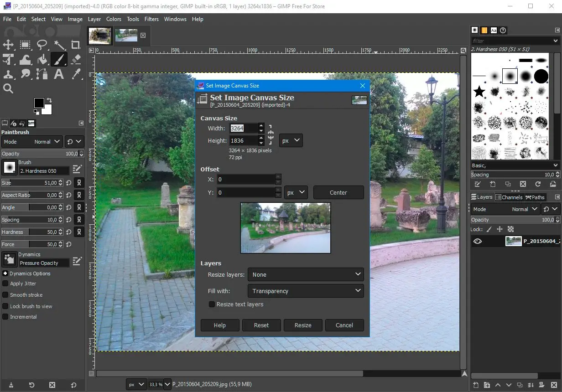Screen dimensions: 562x392
Task: Open Resize layers dropdown showing None
Action: tap(306, 274)
